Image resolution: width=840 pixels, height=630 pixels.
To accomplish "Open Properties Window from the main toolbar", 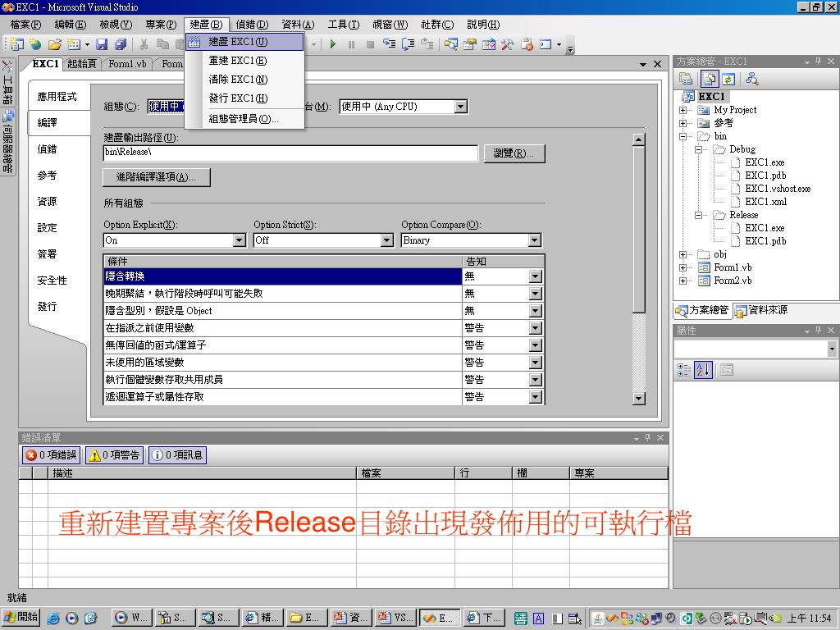I will coord(470,44).
